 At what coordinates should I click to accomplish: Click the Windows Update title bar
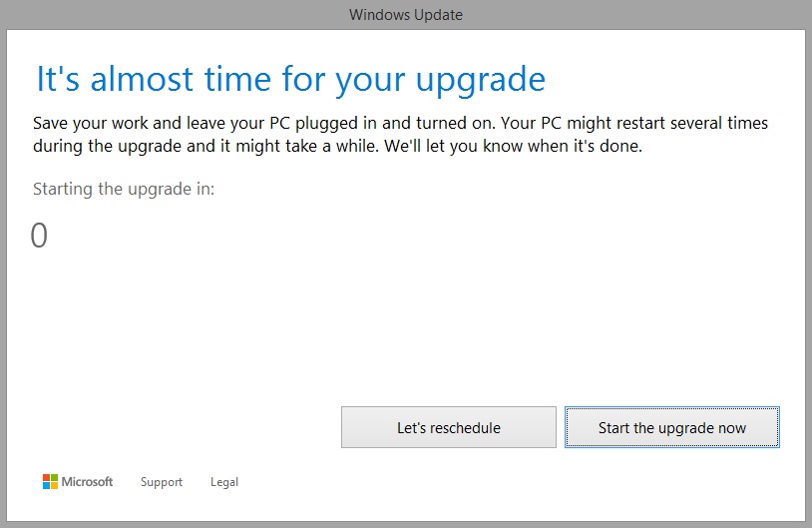pyautogui.click(x=405, y=14)
